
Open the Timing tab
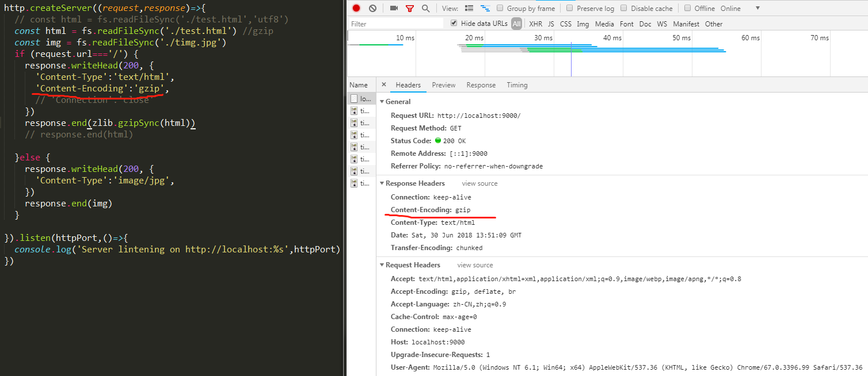[x=517, y=85]
